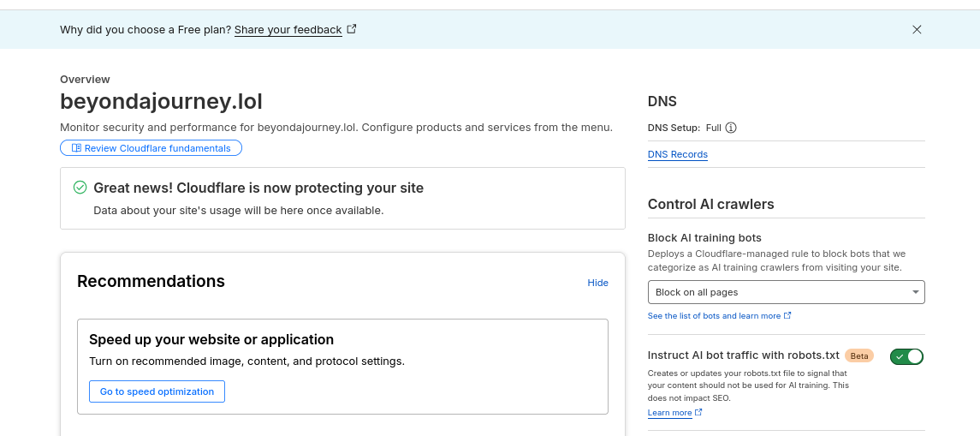Click the book icon in Review Cloudflare fundamentals
980x436 pixels.
coord(76,148)
